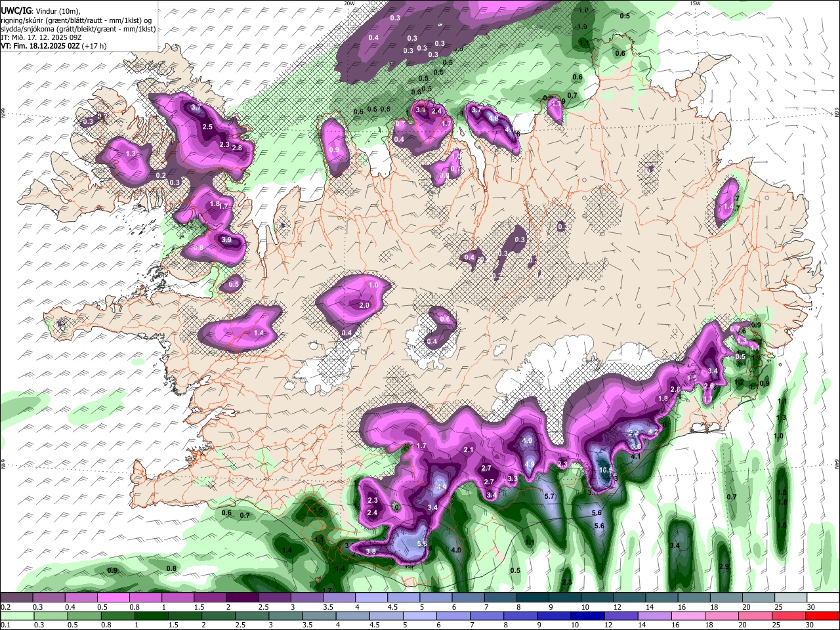Select the darkest green swatch above rain legend 1
Screen dimensions: 840x630
tap(151, 616)
